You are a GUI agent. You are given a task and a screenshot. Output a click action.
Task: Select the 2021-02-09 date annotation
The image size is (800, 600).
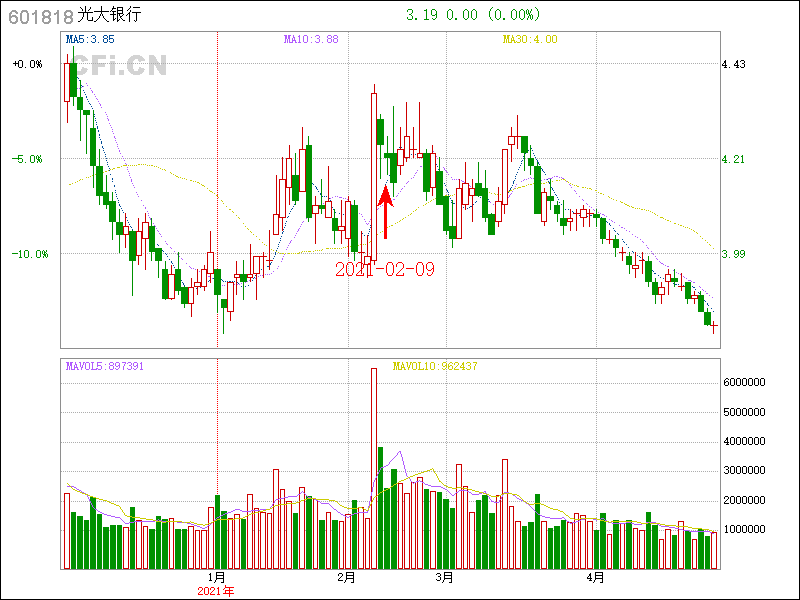[384, 269]
